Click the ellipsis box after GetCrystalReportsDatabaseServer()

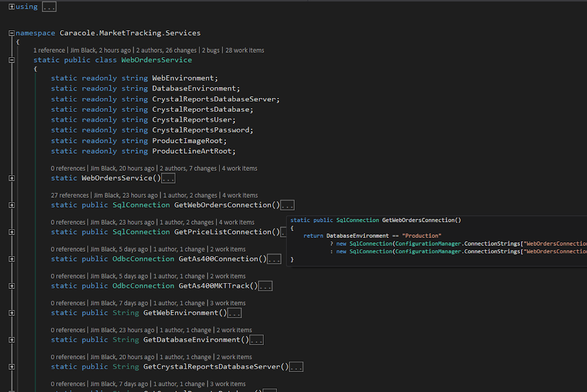click(x=296, y=367)
